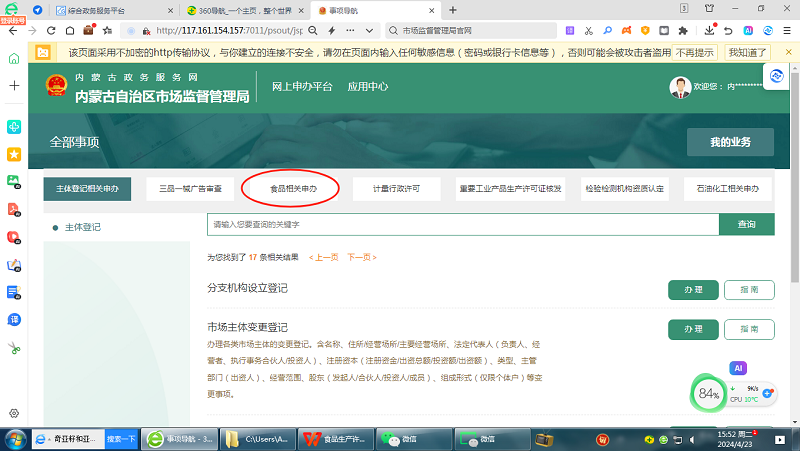
Task: Open the yellow star favorites sidebar icon
Action: coord(14,155)
